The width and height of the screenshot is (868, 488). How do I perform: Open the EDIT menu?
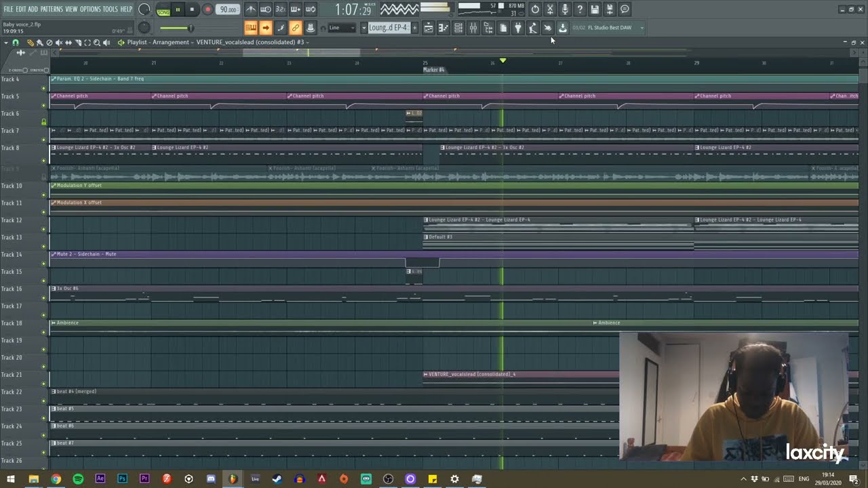pos(20,9)
